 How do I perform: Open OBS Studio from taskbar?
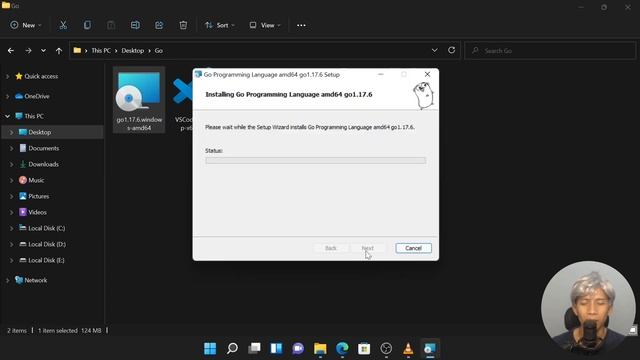pos(386,348)
